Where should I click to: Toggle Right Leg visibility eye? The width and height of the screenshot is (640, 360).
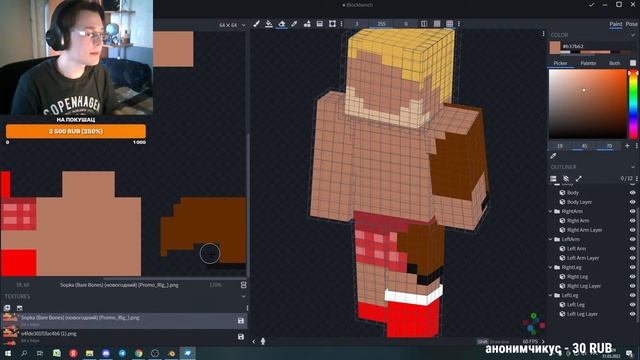tap(633, 277)
